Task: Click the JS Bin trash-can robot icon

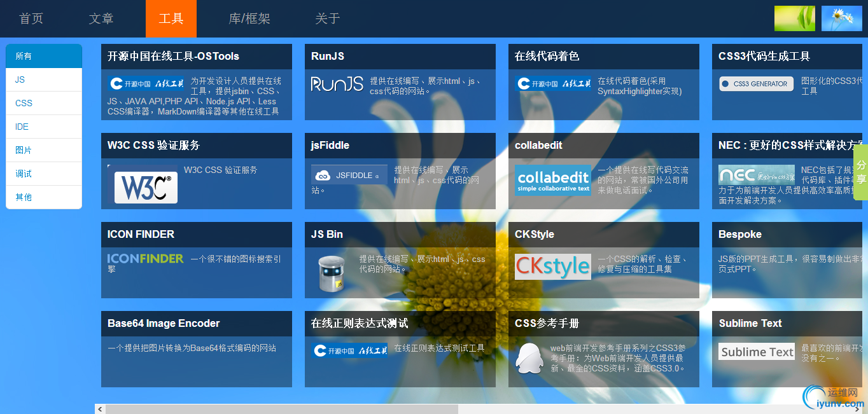Action: click(x=332, y=273)
